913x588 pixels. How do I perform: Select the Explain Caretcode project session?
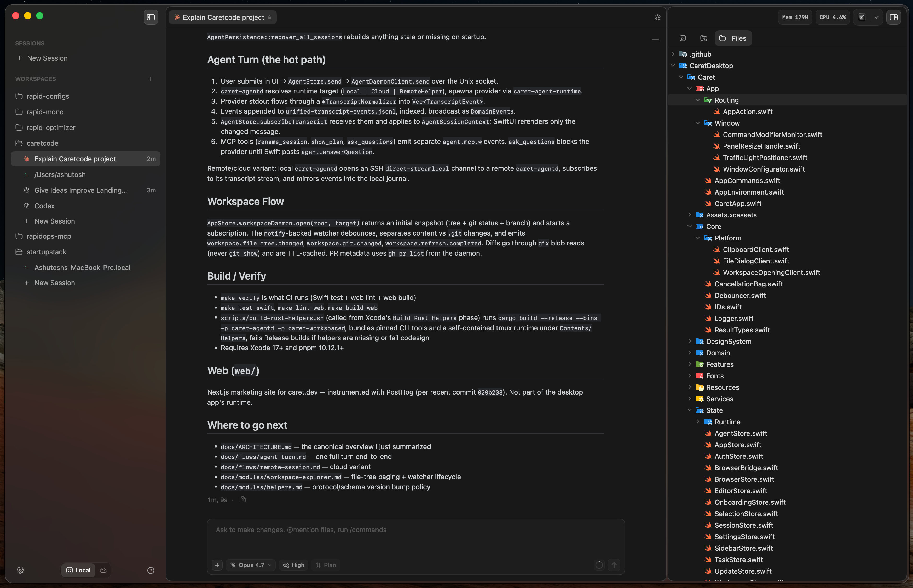pyautogui.click(x=85, y=159)
